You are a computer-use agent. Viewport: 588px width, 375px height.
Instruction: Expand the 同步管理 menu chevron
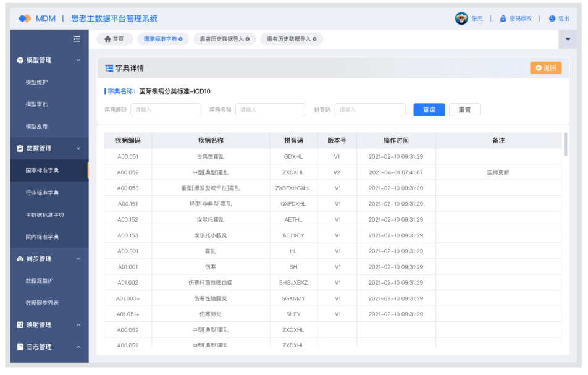pyautogui.click(x=78, y=259)
